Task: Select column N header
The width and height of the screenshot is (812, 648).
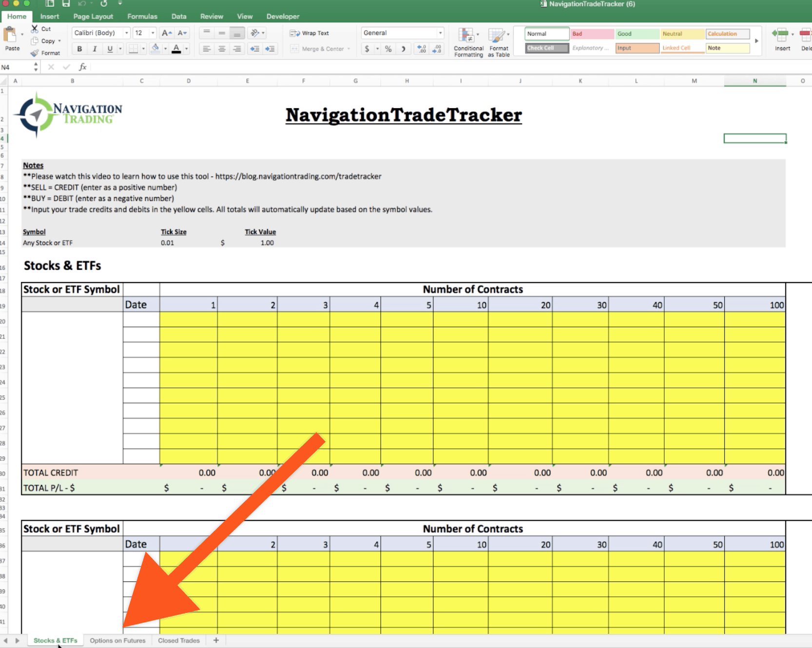Action: [755, 81]
